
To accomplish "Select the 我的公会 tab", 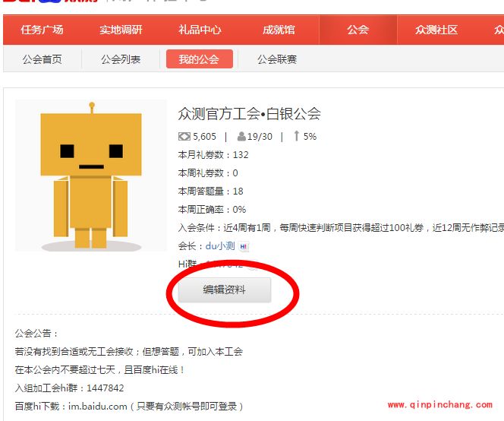I will click(199, 59).
